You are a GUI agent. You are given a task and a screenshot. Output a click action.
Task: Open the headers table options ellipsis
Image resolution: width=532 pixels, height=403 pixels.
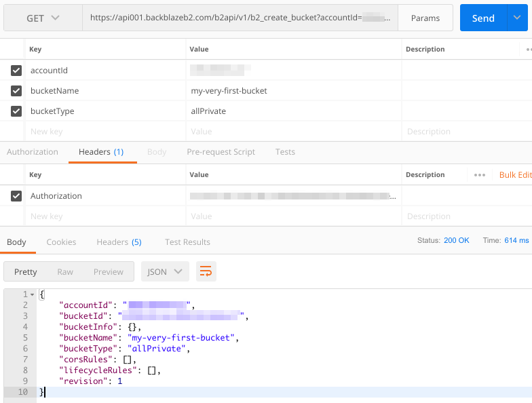(x=479, y=175)
